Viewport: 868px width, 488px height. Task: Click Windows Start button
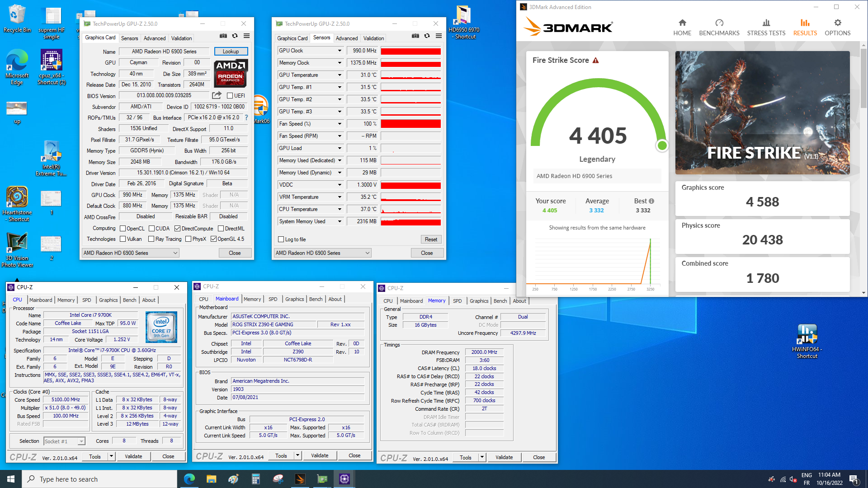pyautogui.click(x=11, y=479)
